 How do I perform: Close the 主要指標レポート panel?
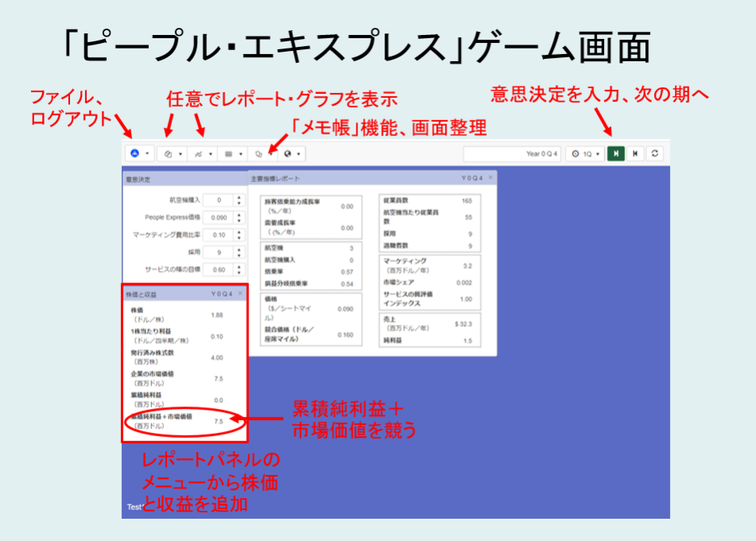[490, 177]
